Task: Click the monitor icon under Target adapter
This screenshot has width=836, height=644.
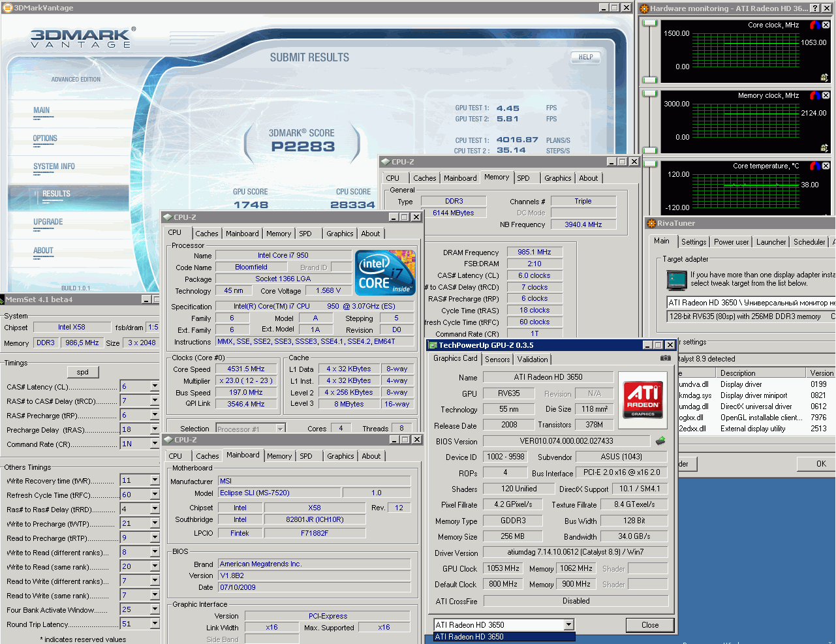Action: [677, 280]
